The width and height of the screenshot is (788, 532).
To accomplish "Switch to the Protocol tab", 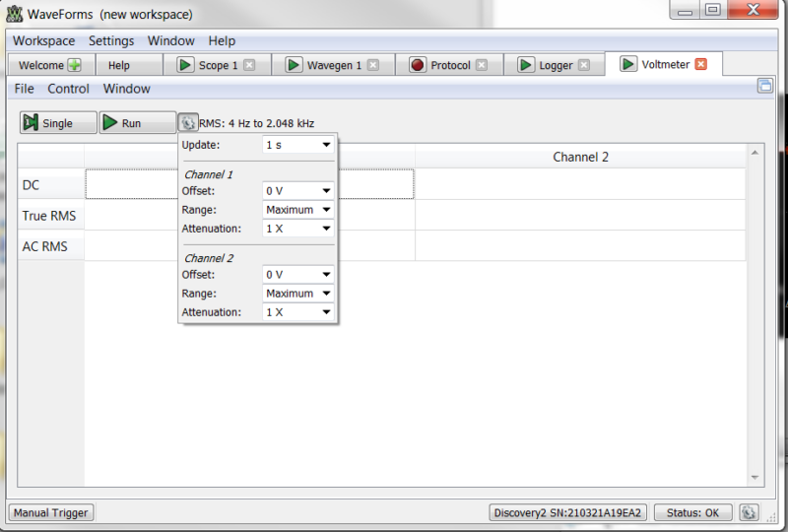I will tap(449, 65).
